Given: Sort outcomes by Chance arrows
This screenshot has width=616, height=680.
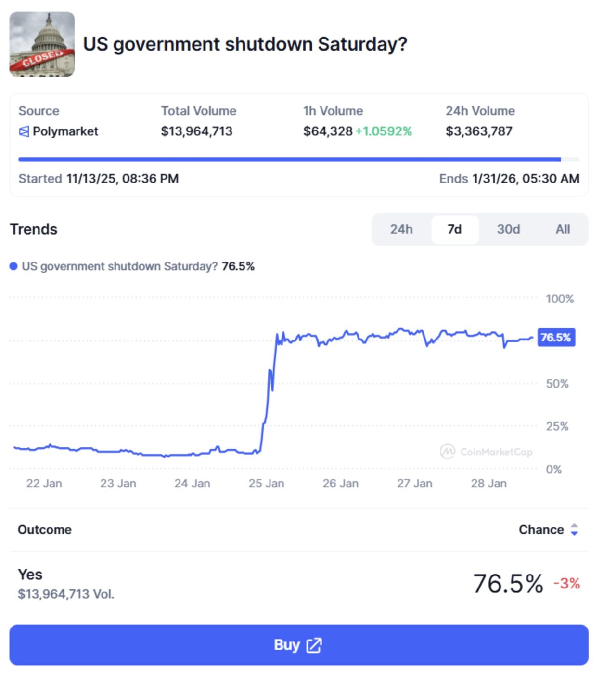Looking at the screenshot, I should (574, 530).
